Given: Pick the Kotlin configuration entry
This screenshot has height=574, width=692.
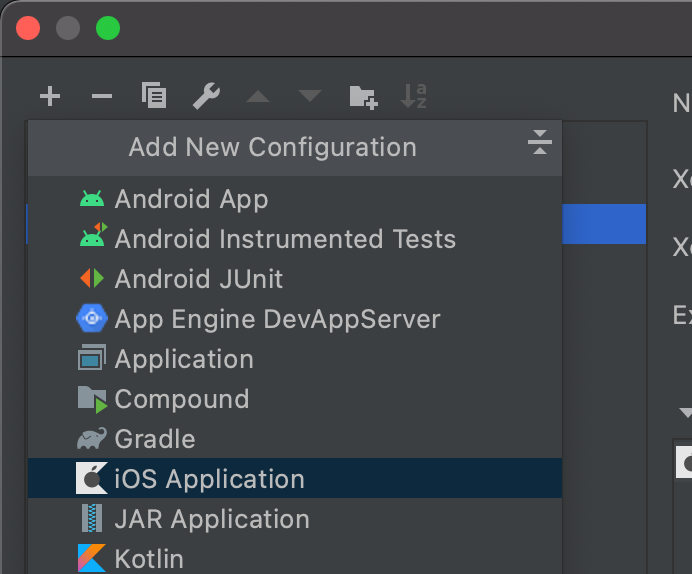Looking at the screenshot, I should (x=295, y=557).
